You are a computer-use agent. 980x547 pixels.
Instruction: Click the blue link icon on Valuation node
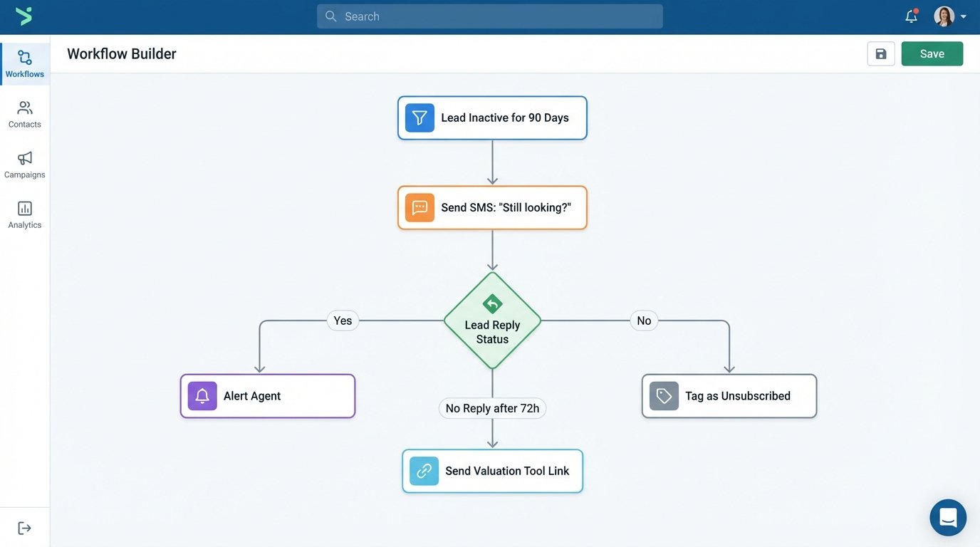(x=424, y=471)
